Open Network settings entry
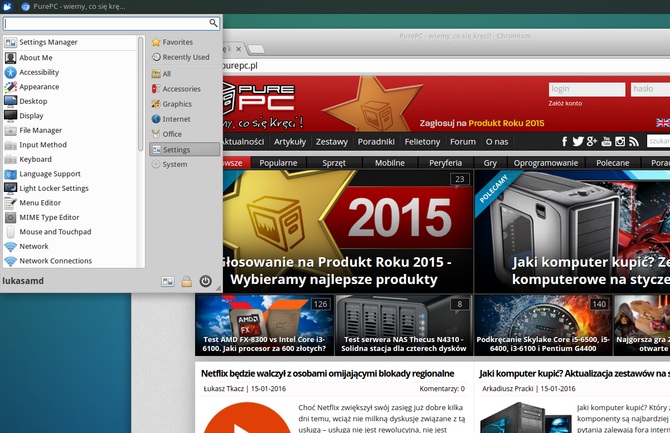The height and width of the screenshot is (433, 670). (x=70, y=247)
